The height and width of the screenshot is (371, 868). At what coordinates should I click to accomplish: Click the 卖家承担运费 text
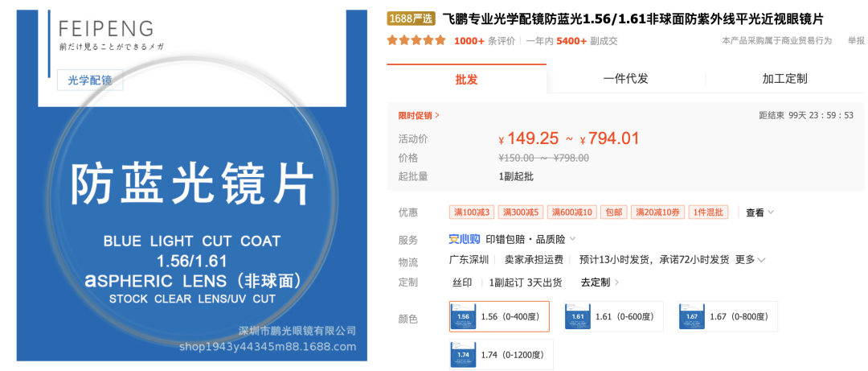pyautogui.click(x=534, y=259)
